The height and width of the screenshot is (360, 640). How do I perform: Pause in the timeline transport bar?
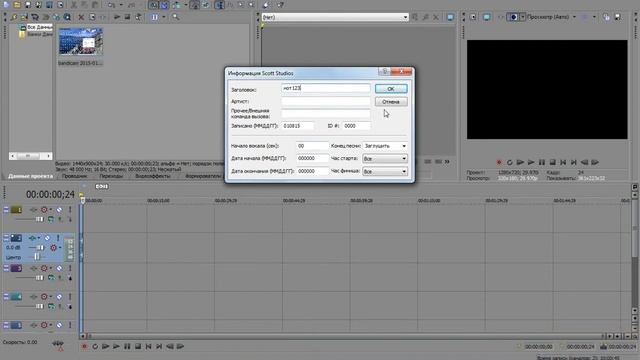pyautogui.click(x=127, y=347)
